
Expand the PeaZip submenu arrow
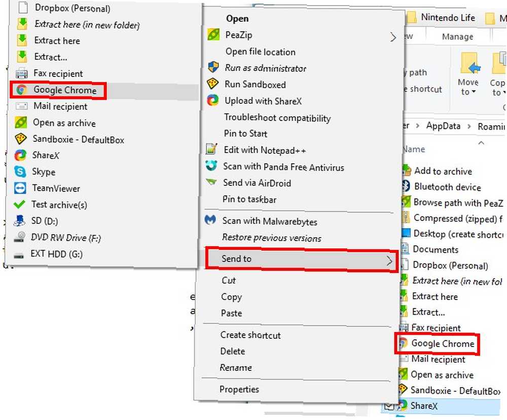click(x=393, y=37)
